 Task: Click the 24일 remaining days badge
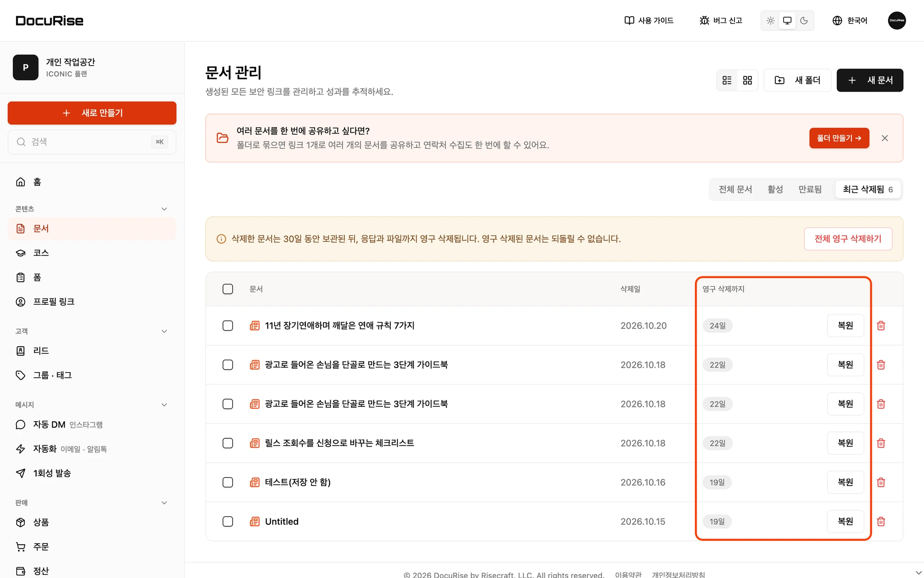(x=717, y=326)
